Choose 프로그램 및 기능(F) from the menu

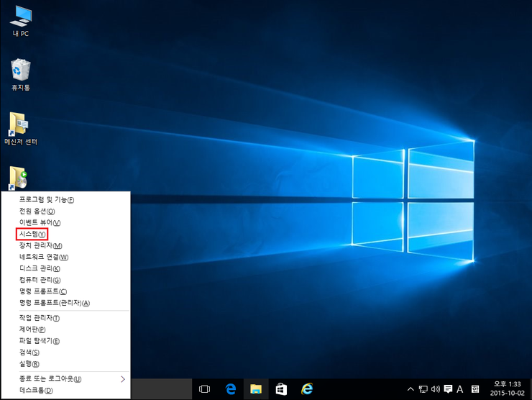tap(66, 200)
